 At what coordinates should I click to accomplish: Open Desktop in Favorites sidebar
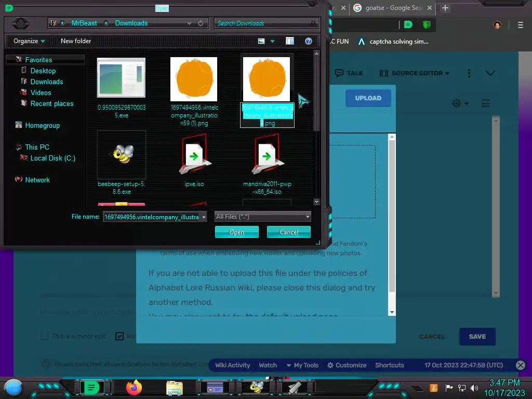click(43, 71)
